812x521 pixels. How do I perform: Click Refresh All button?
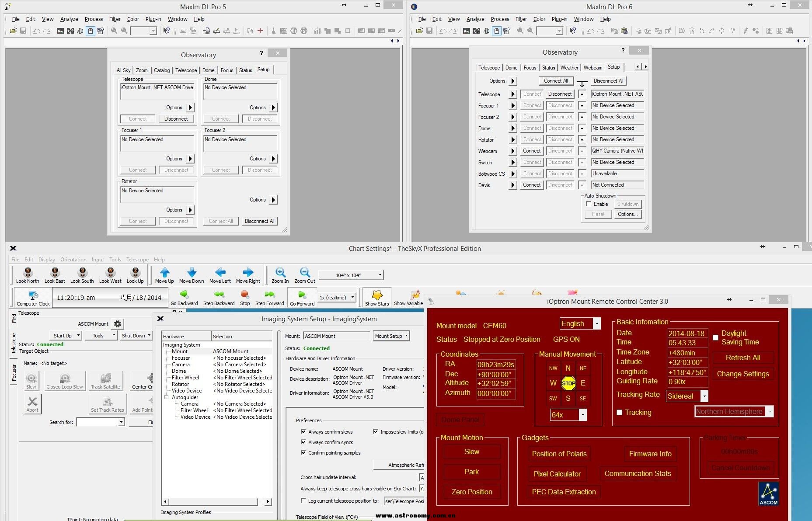click(743, 358)
